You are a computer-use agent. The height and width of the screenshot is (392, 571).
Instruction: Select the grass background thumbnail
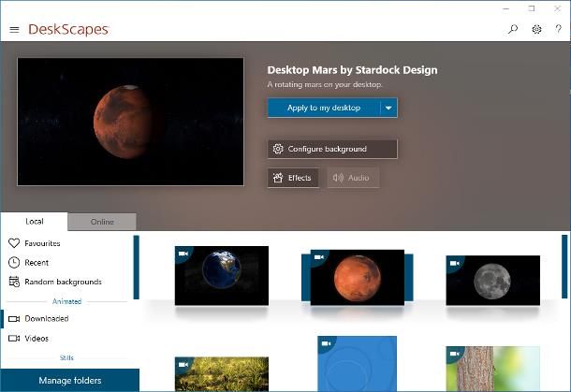coord(222,374)
